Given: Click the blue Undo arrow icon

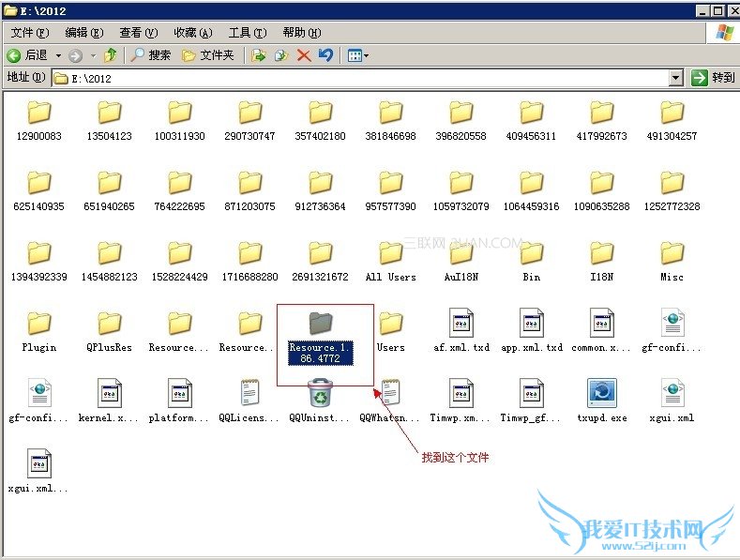Looking at the screenshot, I should [325, 55].
